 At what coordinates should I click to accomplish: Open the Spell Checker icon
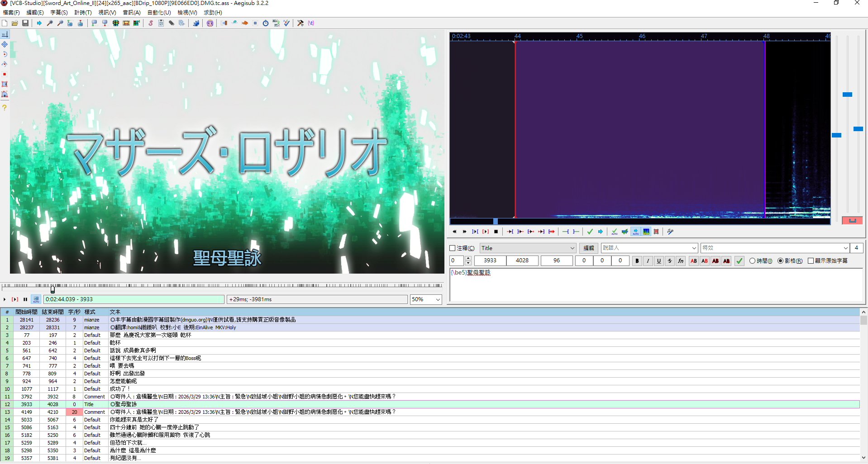(x=286, y=23)
